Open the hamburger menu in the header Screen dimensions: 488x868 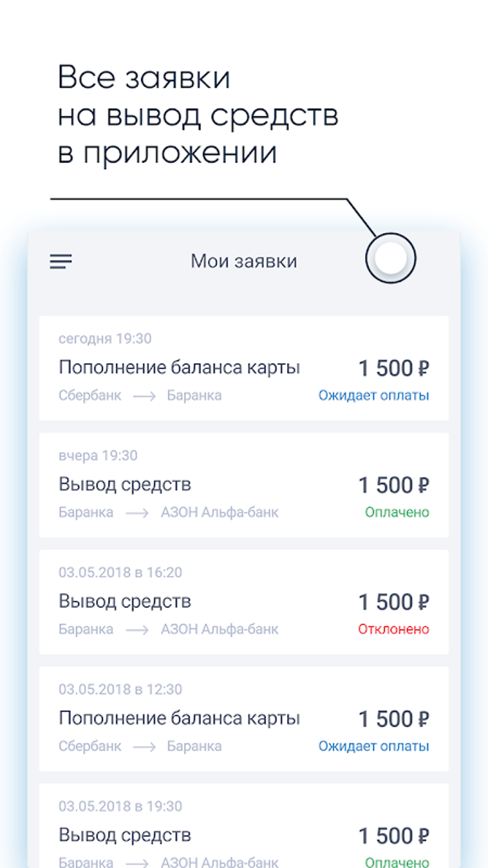tap(61, 261)
